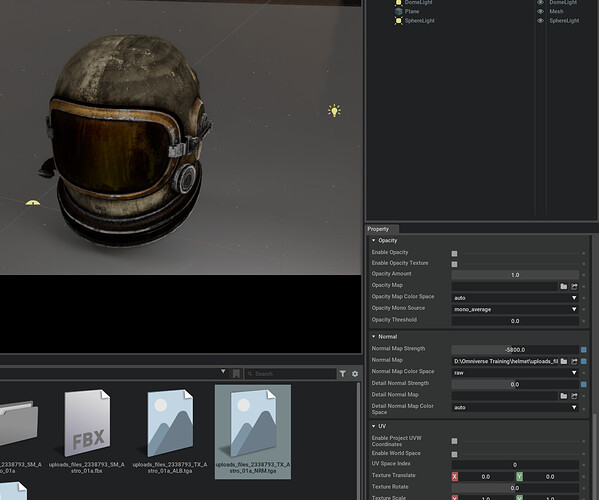The width and height of the screenshot is (599, 500).
Task: Toggle visibility eye for SphereLight
Action: pos(540,21)
